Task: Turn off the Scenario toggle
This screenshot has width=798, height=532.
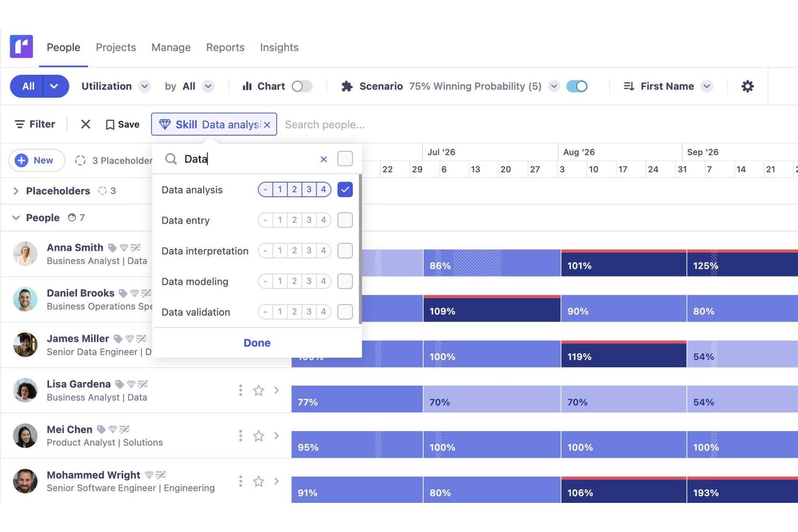Action: (577, 86)
